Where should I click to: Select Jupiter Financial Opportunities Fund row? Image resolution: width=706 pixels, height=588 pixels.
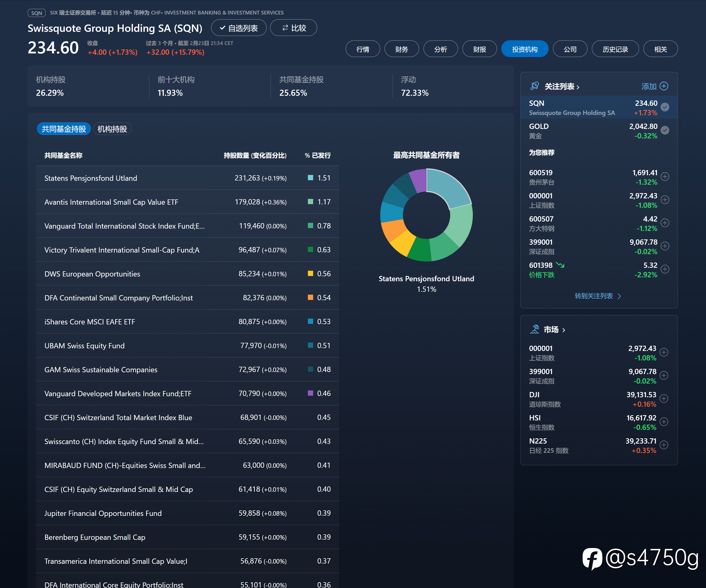click(188, 513)
